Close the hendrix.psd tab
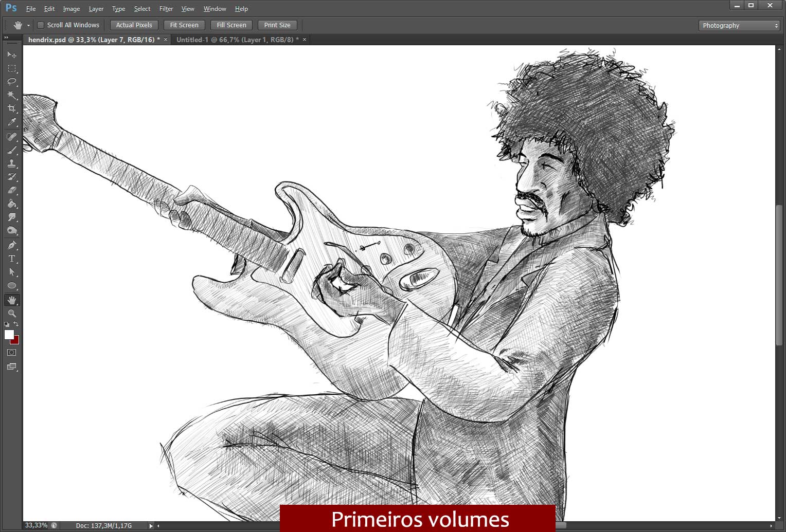Viewport: 786px width, 532px height. pyautogui.click(x=166, y=40)
